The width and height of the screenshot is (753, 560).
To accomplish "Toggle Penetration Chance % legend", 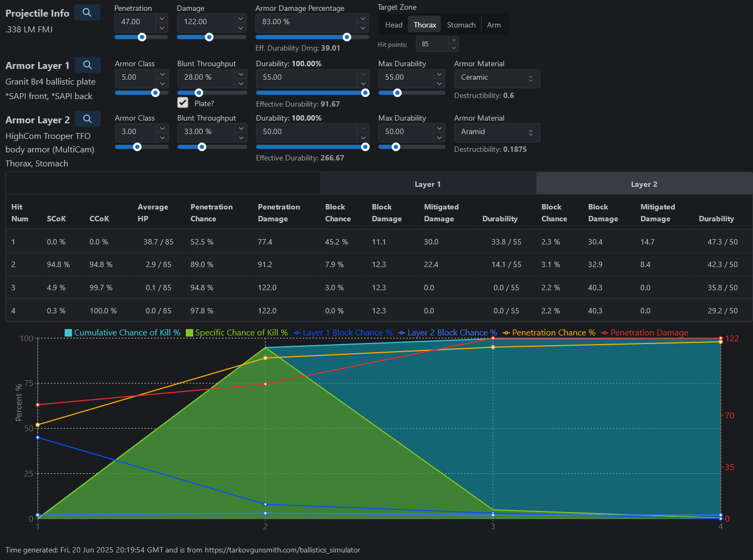I will [x=549, y=333].
